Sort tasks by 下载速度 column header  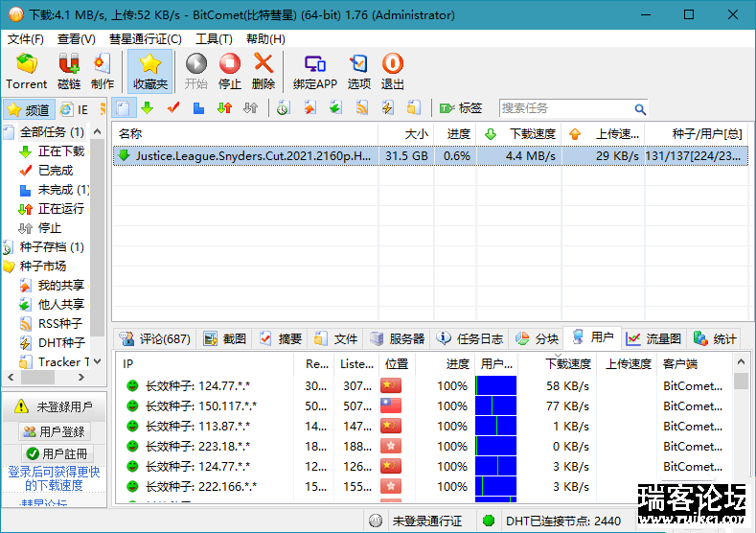point(518,133)
